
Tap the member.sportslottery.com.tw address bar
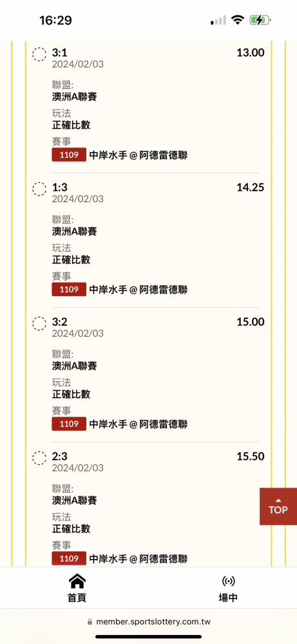tap(149, 622)
